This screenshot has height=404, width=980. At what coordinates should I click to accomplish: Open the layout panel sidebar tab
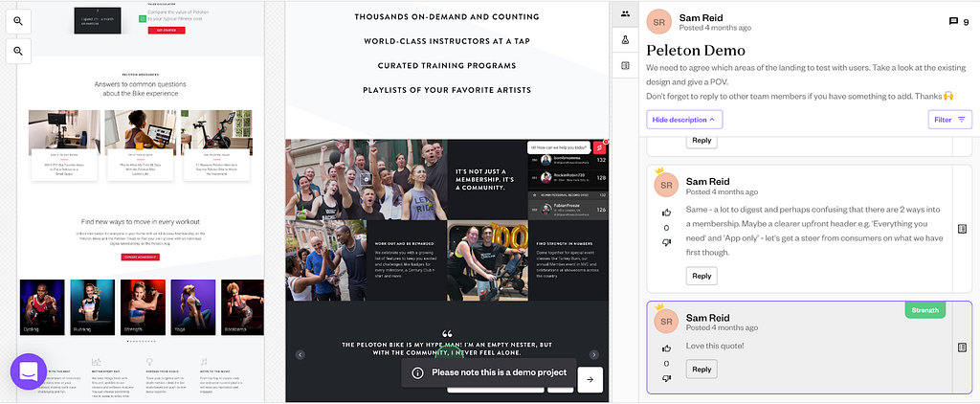(x=625, y=66)
